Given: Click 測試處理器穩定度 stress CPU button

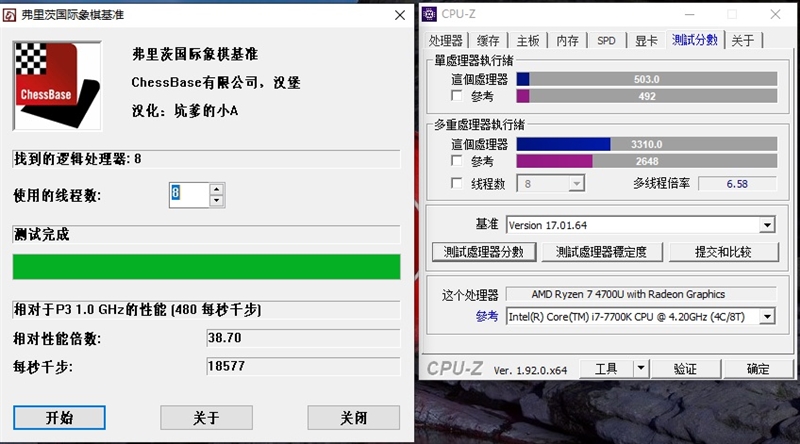Looking at the screenshot, I should tap(602, 252).
